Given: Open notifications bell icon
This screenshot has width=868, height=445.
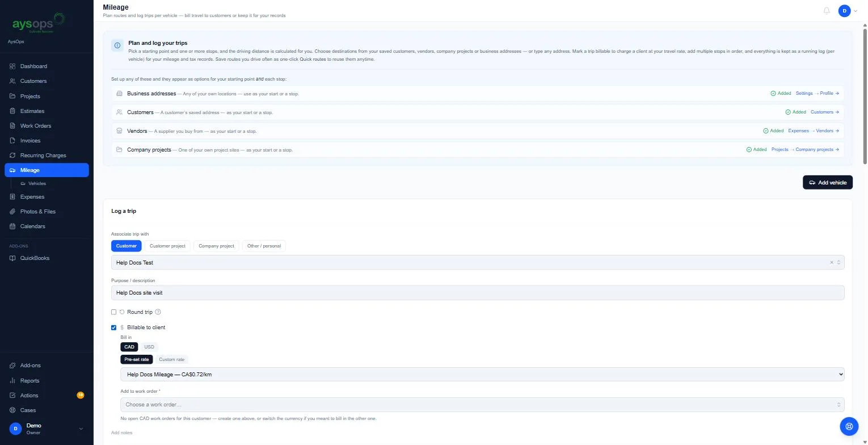Looking at the screenshot, I should (827, 11).
